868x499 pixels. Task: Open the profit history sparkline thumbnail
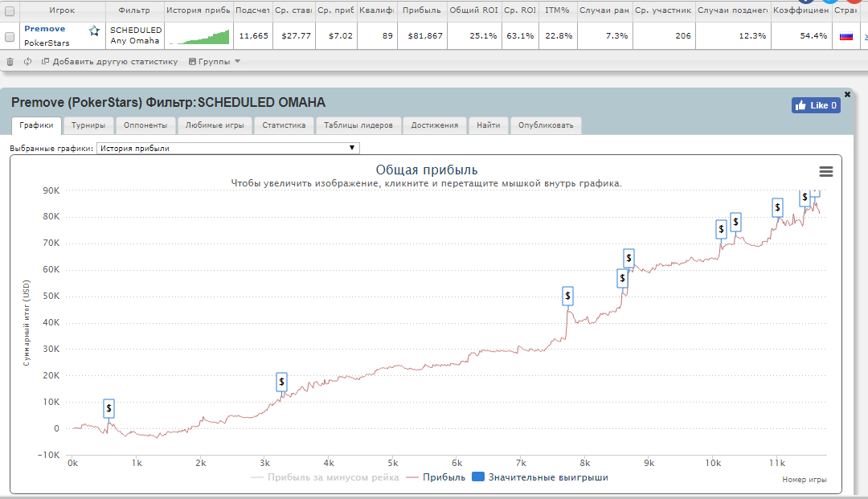tap(199, 36)
